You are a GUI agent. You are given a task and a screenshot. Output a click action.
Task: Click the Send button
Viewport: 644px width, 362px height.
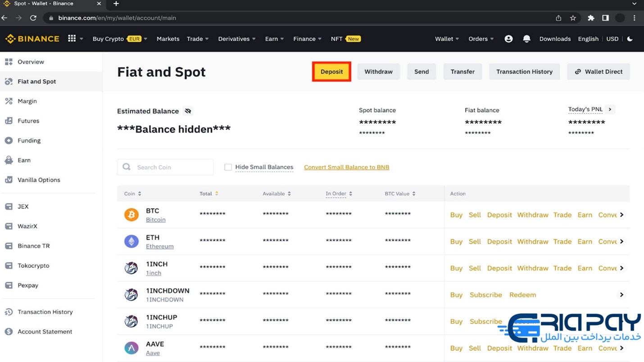coord(422,72)
